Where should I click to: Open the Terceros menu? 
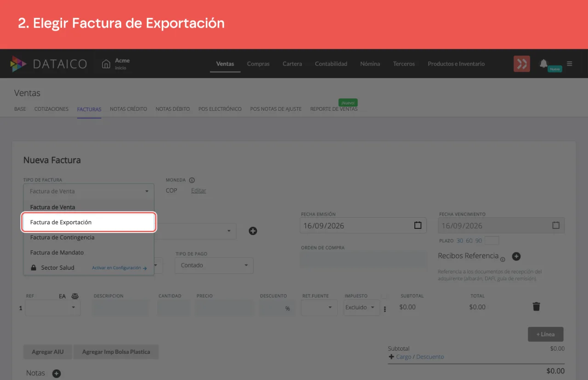coord(404,64)
